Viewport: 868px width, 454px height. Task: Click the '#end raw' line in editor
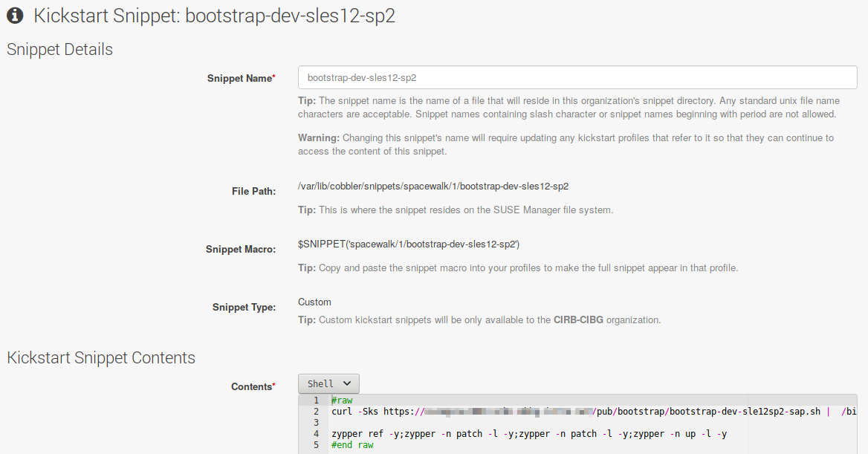pos(352,444)
